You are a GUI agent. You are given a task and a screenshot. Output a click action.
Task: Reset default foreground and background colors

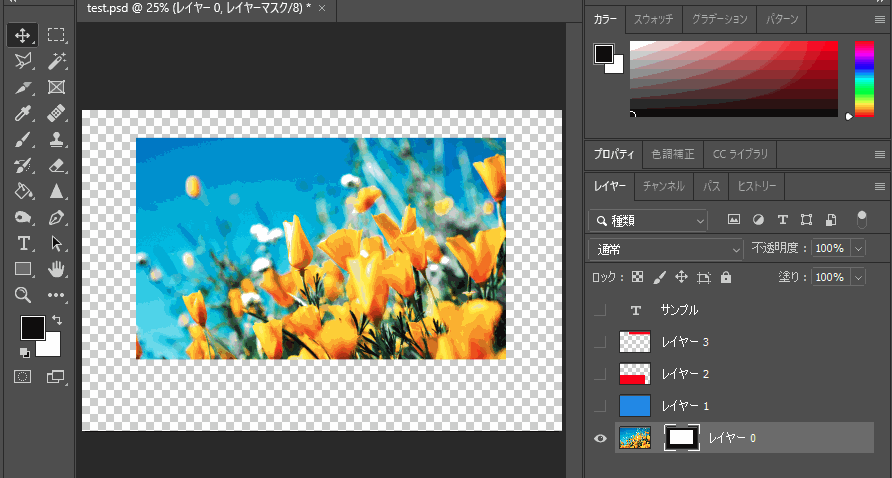25,353
